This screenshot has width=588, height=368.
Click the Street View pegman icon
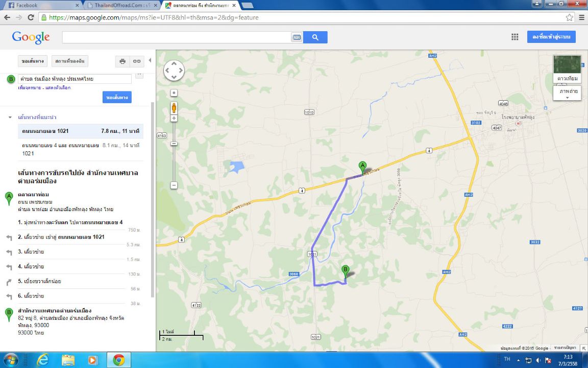tap(174, 108)
